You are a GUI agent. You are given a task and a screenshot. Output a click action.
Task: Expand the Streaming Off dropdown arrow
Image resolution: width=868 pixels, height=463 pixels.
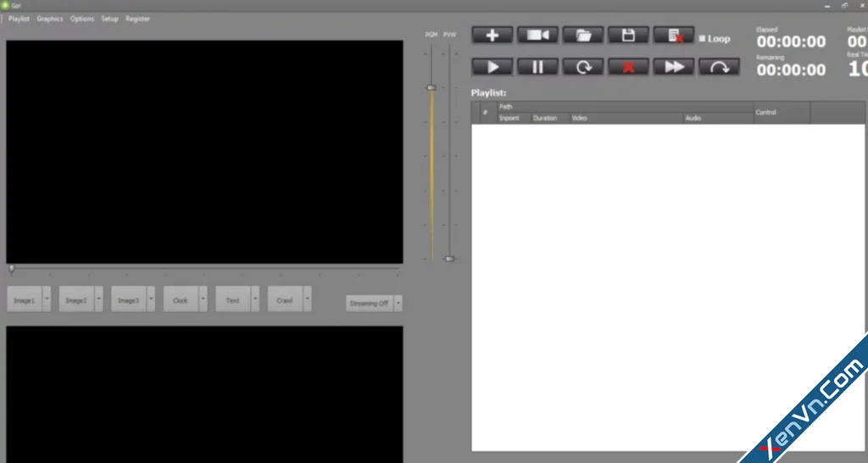(398, 304)
